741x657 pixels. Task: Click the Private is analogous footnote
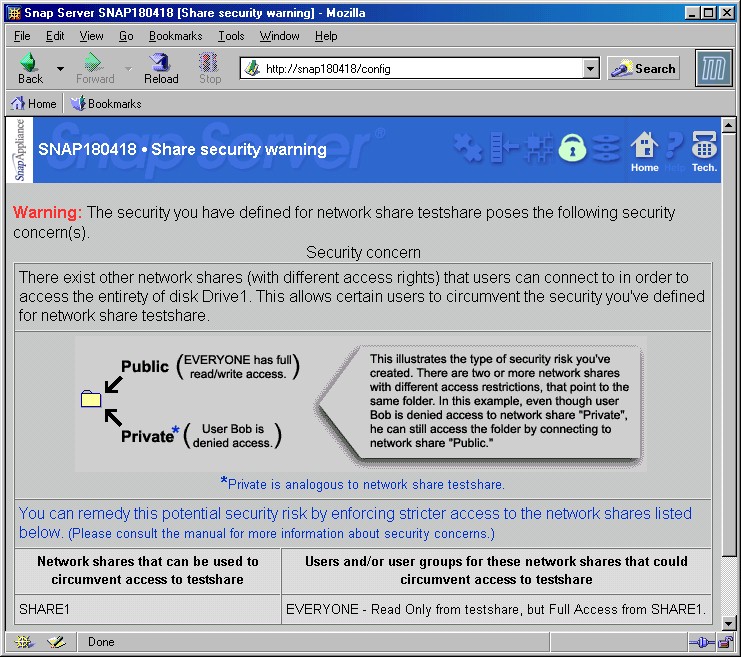pos(362,484)
